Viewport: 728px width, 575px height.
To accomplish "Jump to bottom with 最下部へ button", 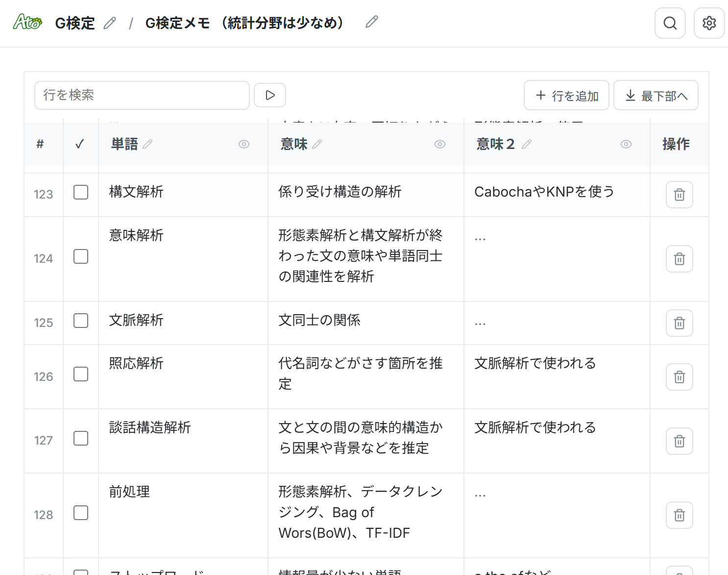I will pos(656,95).
